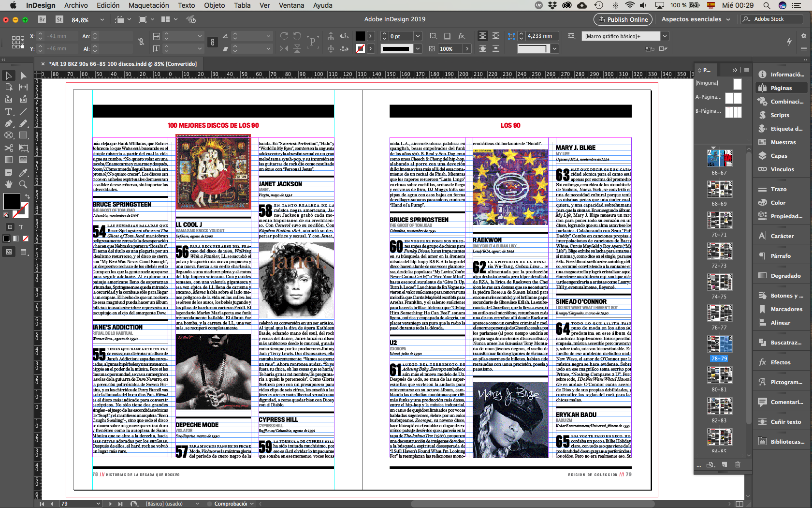
Task: Enable no text wrap option
Action: [x=483, y=36]
